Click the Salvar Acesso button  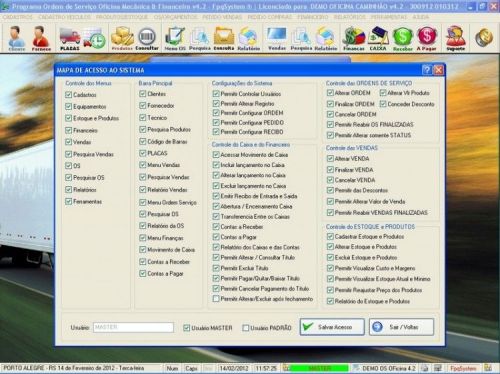click(332, 327)
